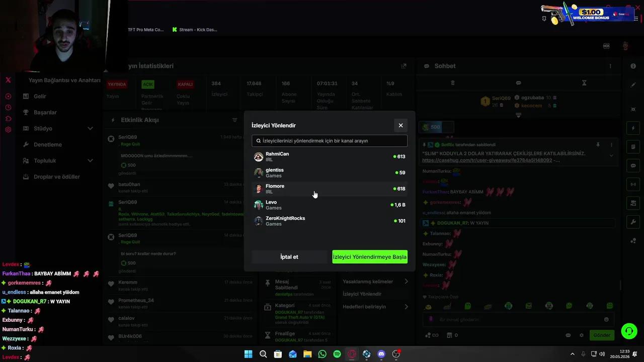Open chat settings gear beside Gönder
644x362 pixels.
click(x=582, y=335)
